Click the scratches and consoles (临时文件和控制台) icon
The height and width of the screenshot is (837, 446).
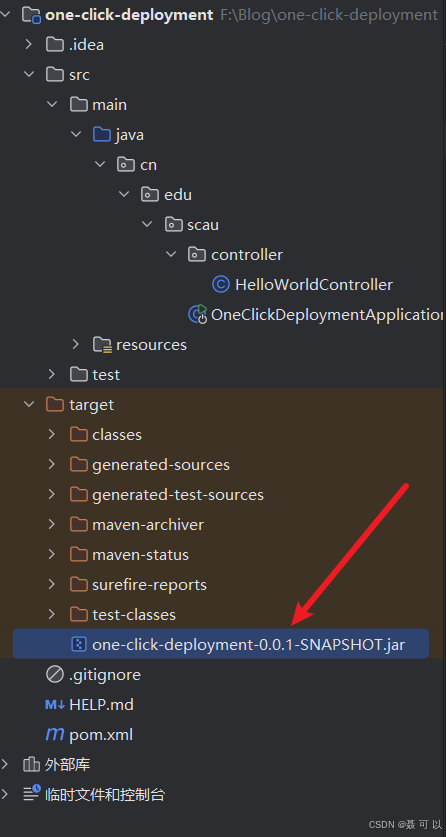[x=31, y=794]
